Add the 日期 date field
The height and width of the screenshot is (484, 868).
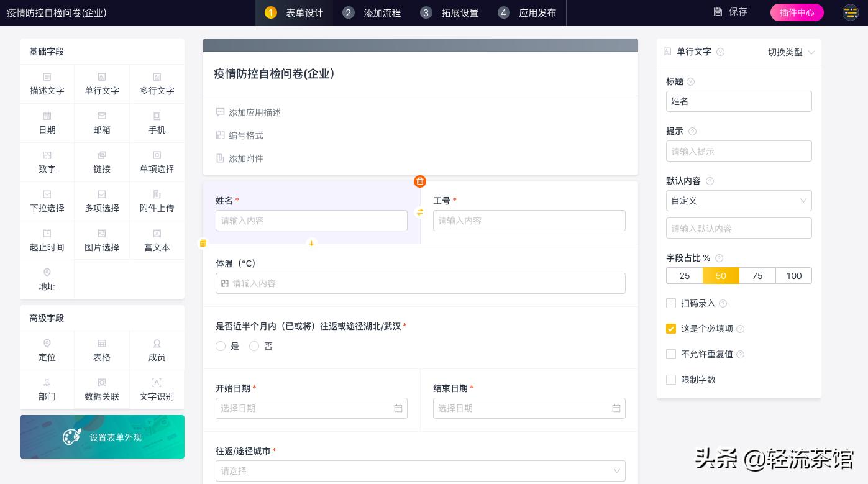[47, 123]
